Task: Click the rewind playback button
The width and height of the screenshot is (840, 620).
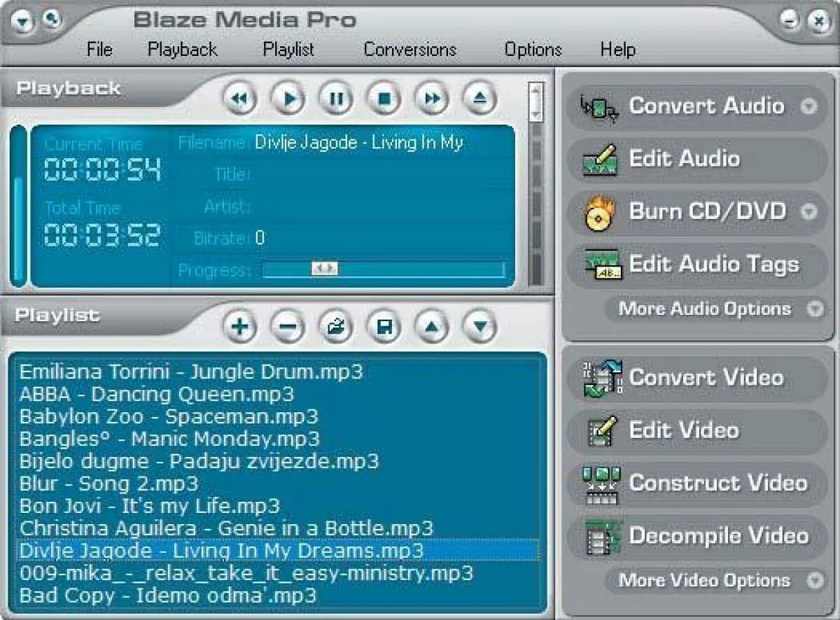Action: tap(240, 99)
